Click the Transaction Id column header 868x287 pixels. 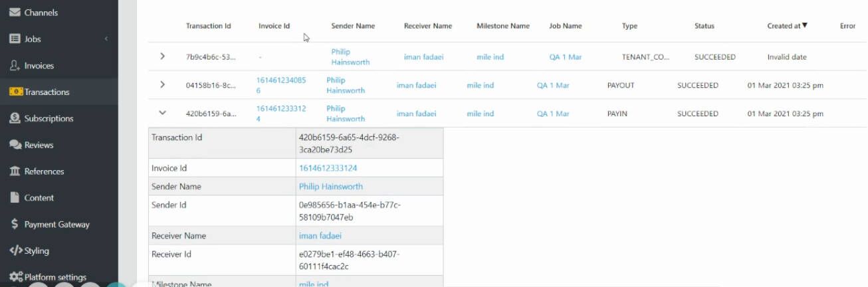208,26
